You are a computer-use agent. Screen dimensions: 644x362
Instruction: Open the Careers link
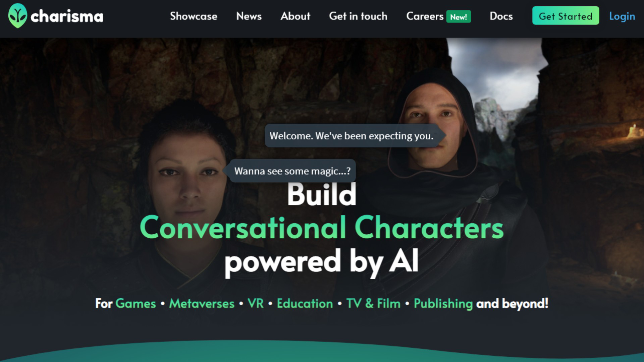click(x=425, y=16)
